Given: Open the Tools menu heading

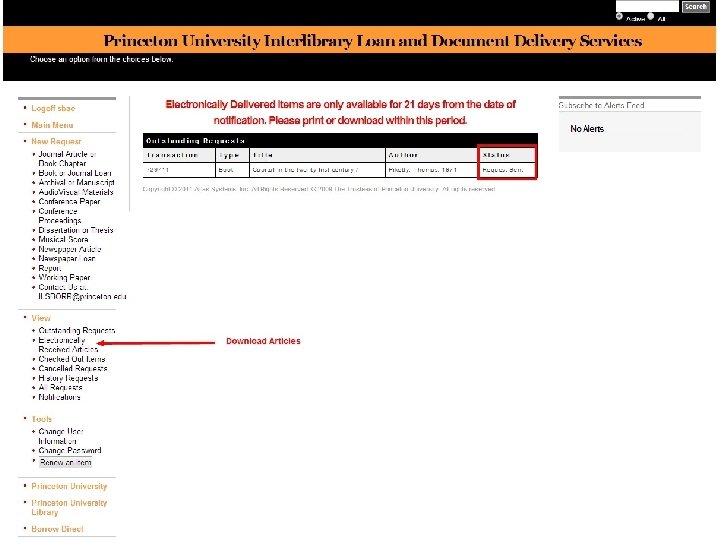Looking at the screenshot, I should tap(42, 419).
